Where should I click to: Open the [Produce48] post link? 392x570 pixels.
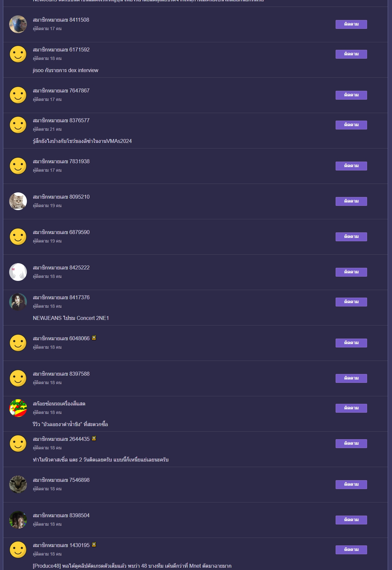(132, 566)
